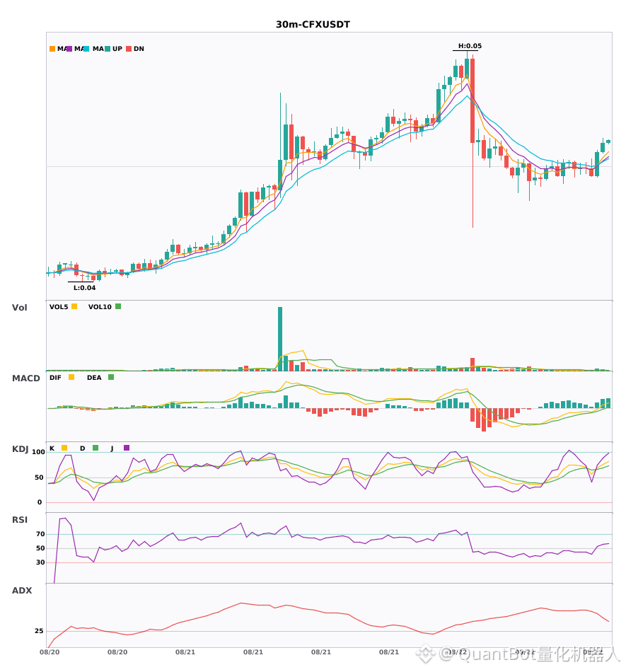Click the tallest bar in the Vol panel

(280, 339)
